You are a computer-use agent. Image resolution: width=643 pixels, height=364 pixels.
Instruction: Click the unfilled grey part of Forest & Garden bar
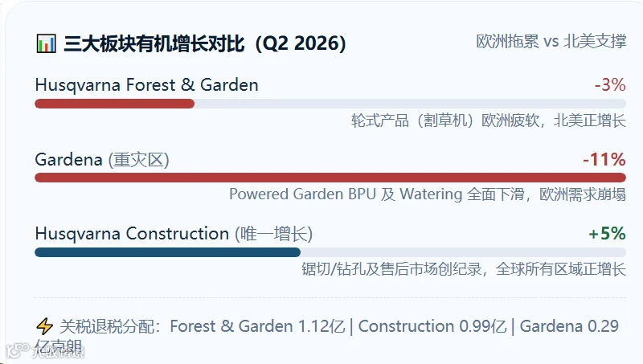[410, 104]
